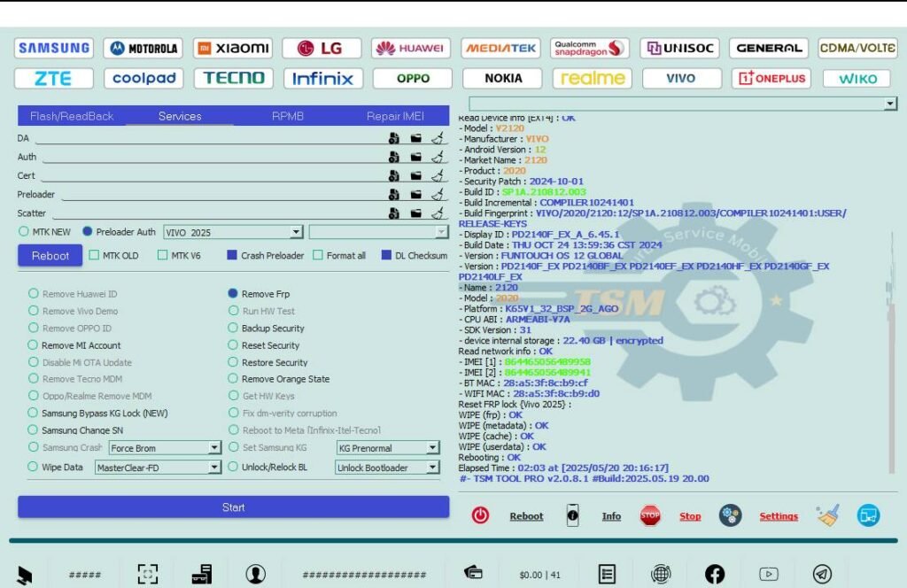The image size is (907, 588).
Task: Click the blue Start button
Action: (x=233, y=507)
